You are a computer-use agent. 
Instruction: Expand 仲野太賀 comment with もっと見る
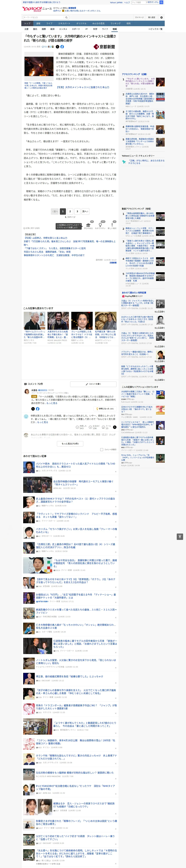click(x=43, y=422)
